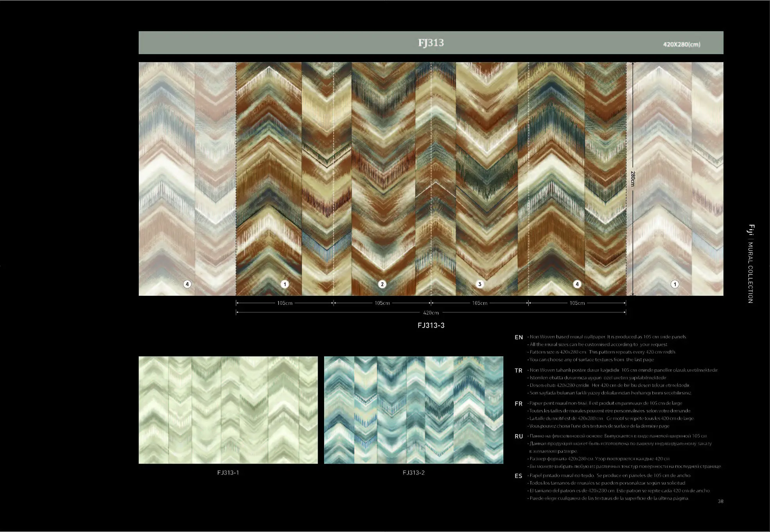Click circled 4 on the brown mural panel
Viewport: 770px width, 532px height.
(577, 284)
